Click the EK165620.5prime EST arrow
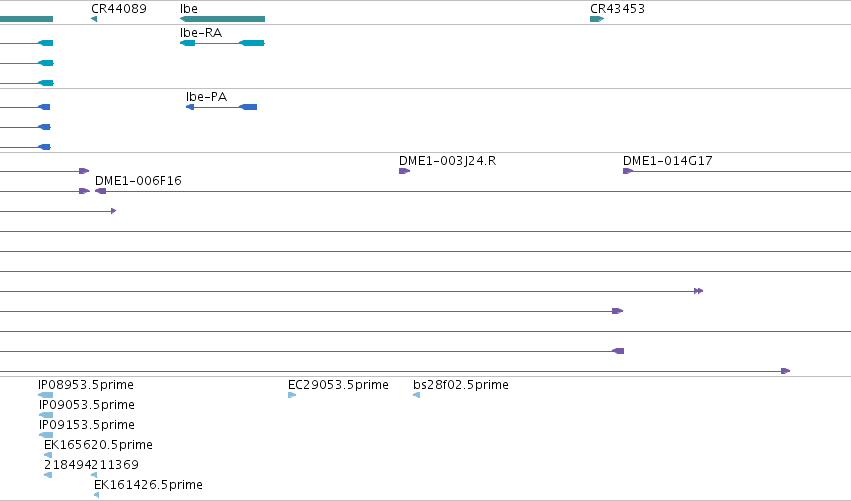Viewport: 851px width, 501px height. click(48, 455)
